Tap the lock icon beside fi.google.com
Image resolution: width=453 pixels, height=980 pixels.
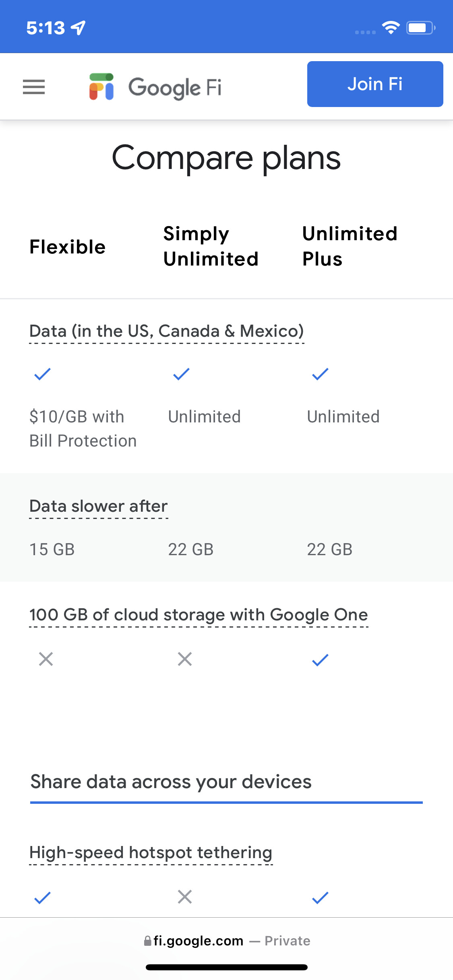pos(148,941)
